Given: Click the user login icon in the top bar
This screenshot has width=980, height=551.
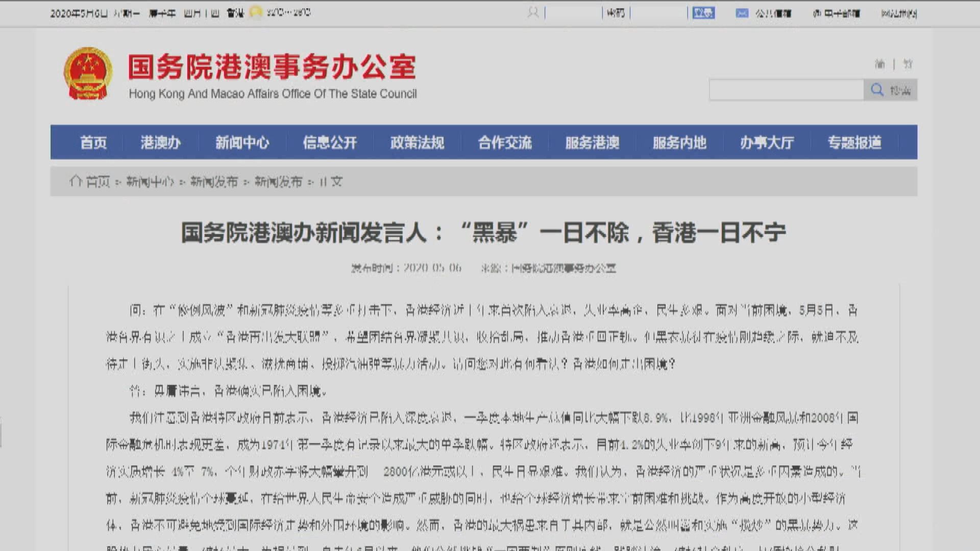Looking at the screenshot, I should point(533,12).
